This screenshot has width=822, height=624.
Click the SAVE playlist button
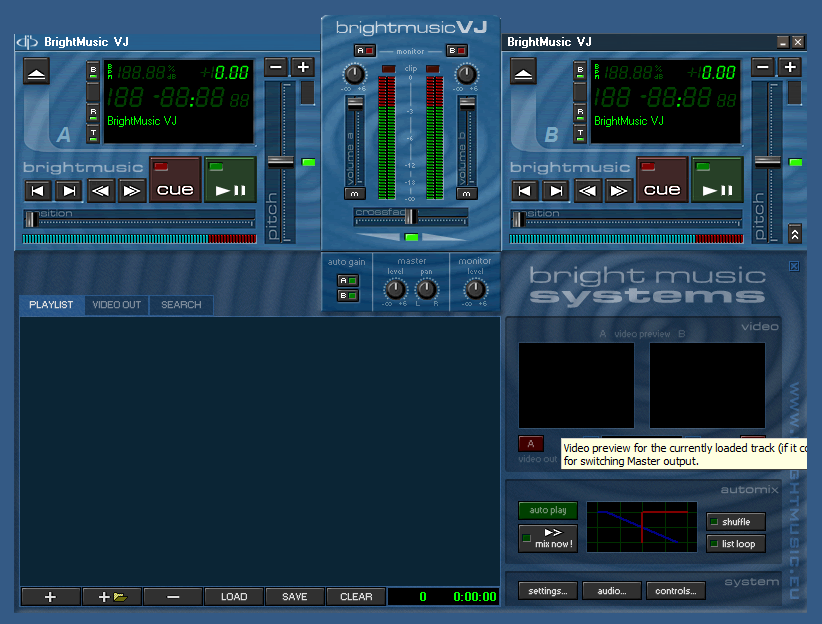point(295,597)
